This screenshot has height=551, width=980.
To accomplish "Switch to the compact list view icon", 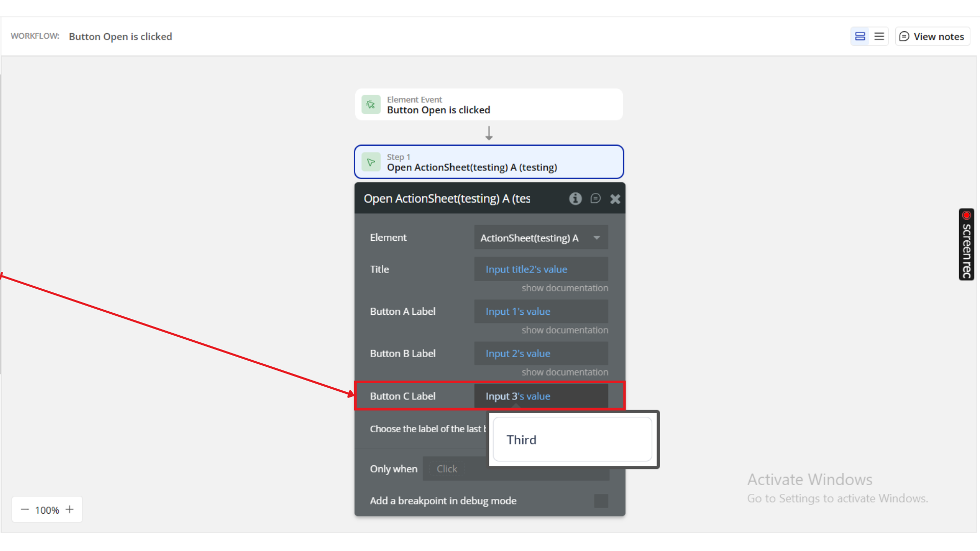I will (879, 36).
